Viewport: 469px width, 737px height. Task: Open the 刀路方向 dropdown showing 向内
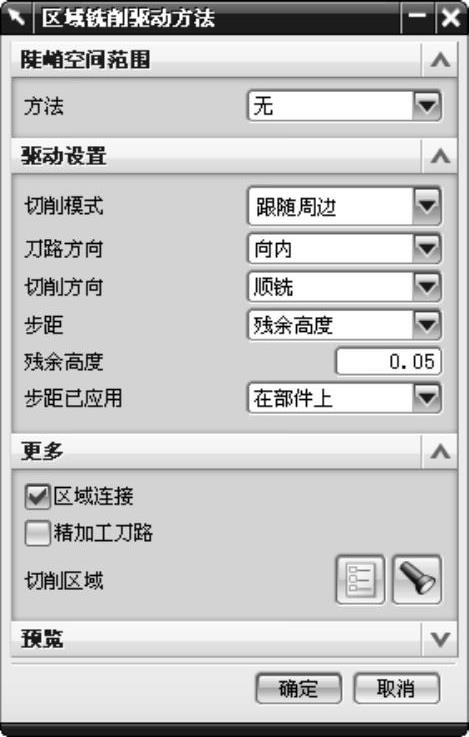(x=344, y=249)
